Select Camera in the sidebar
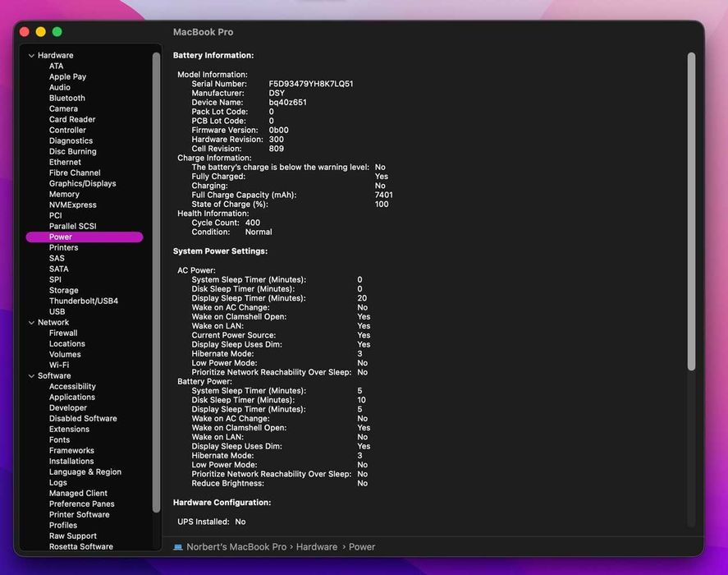 [x=63, y=108]
